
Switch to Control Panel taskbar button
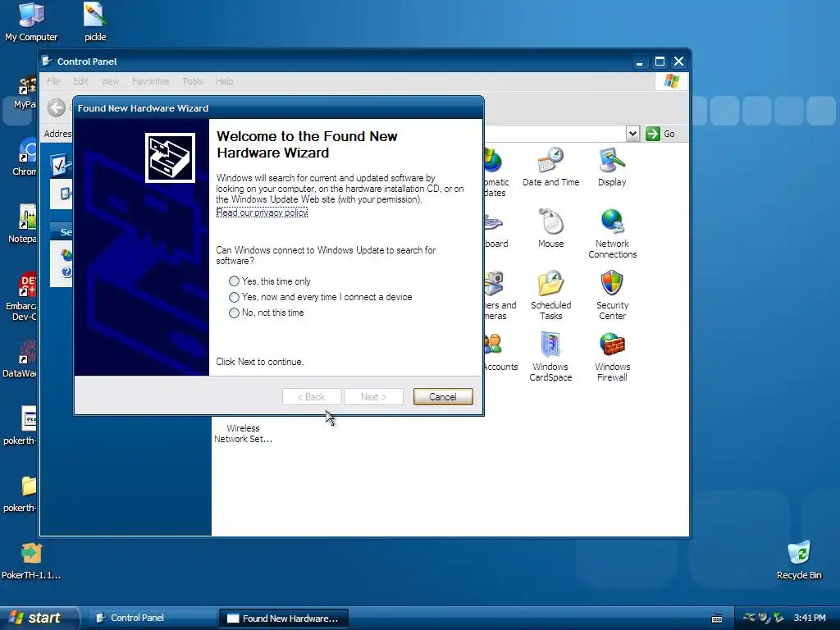(150, 619)
